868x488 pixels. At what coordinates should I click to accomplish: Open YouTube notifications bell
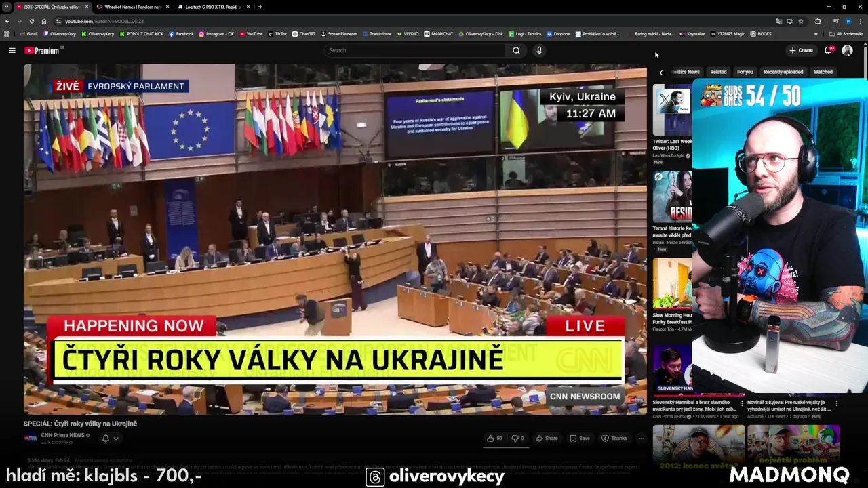click(x=828, y=50)
